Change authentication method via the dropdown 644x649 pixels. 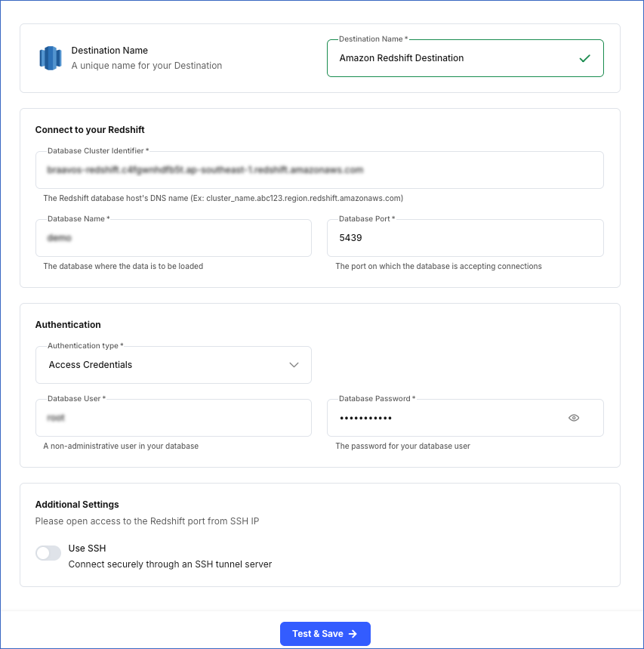174,364
